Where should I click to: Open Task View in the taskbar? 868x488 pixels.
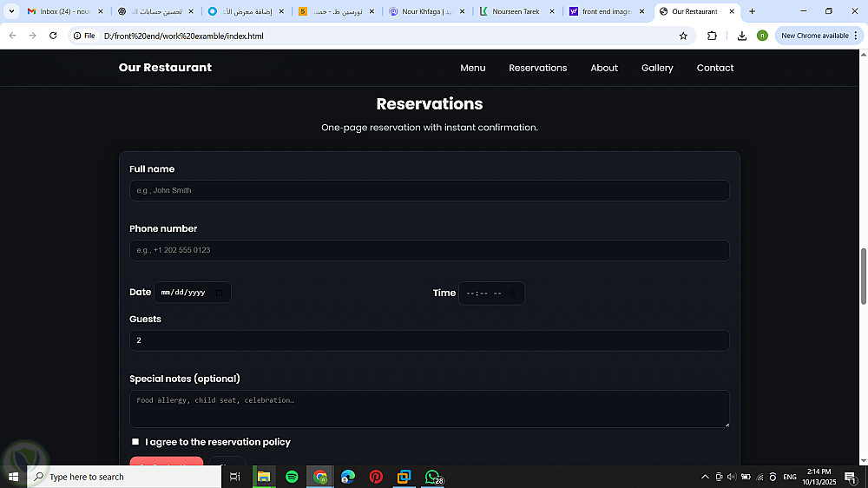pyautogui.click(x=234, y=477)
